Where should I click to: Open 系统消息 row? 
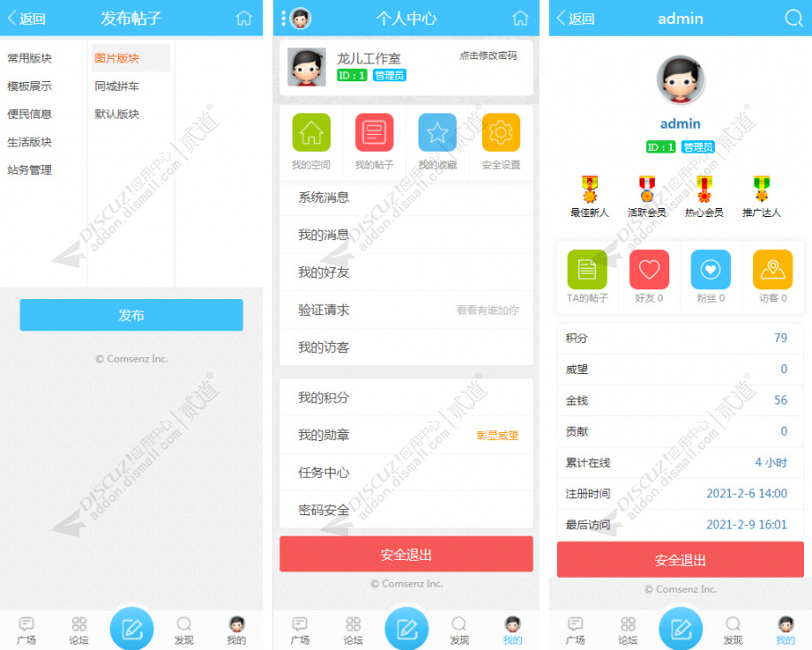click(407, 197)
